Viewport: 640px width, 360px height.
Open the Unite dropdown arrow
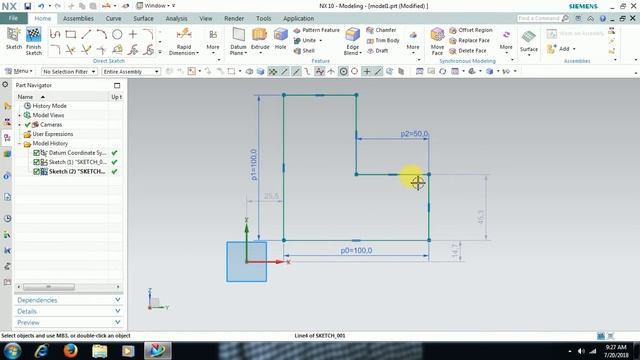click(x=320, y=40)
